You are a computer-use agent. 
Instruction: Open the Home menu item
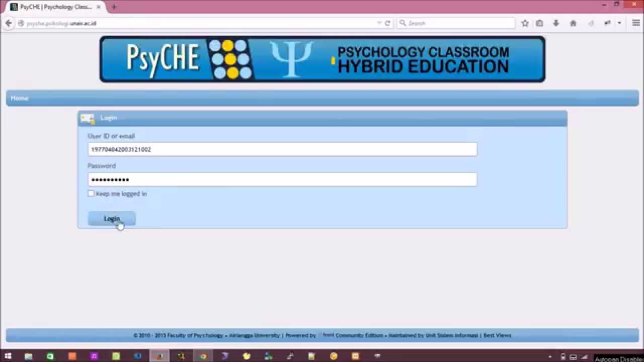pos(20,98)
